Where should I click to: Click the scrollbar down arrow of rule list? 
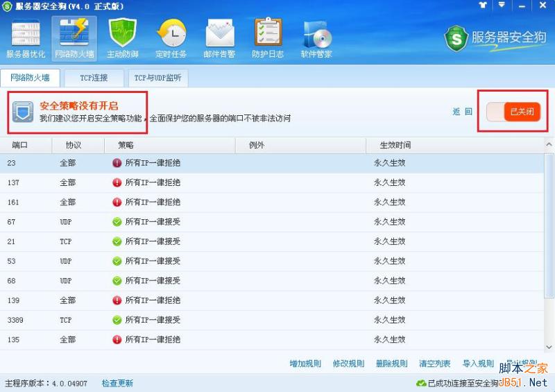[x=549, y=347]
